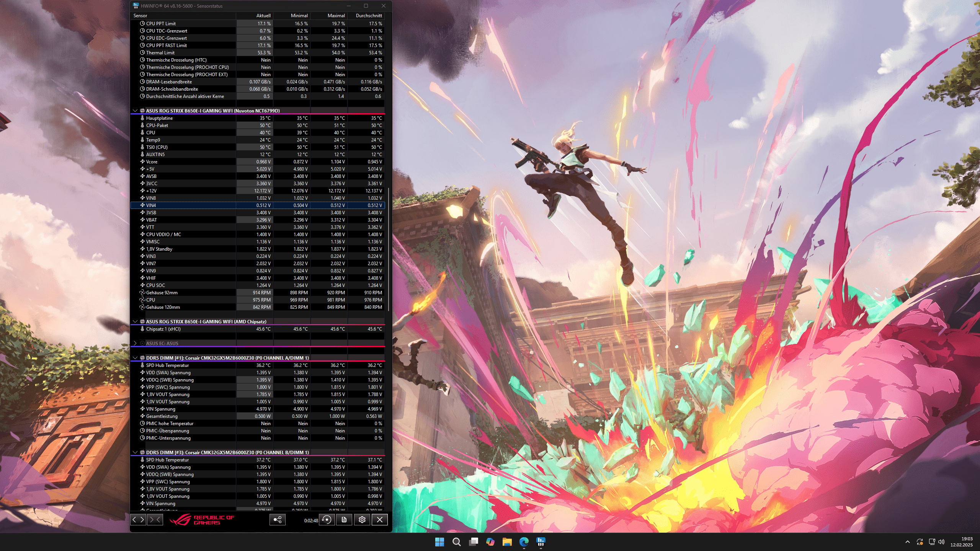Select the CPU EDC-Grenzwert row
The image size is (980, 551).
[258, 38]
